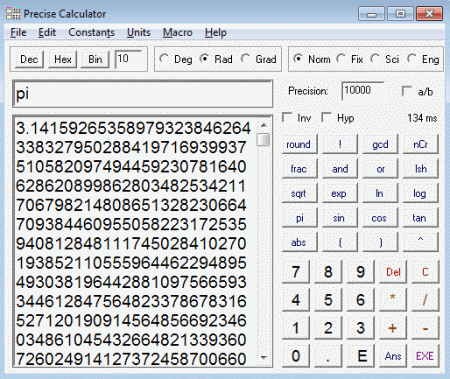Insert pi using the pi button
The height and width of the screenshot is (379, 450).
(x=299, y=218)
